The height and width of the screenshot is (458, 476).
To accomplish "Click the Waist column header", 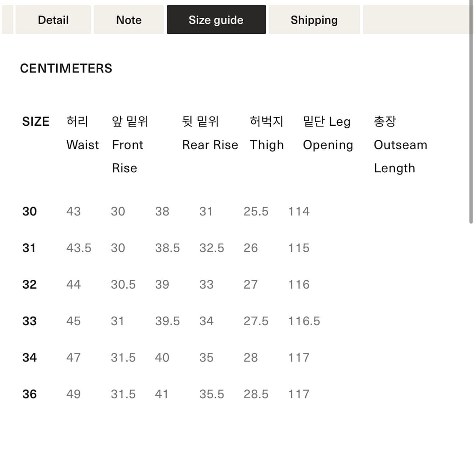I will click(x=83, y=145).
